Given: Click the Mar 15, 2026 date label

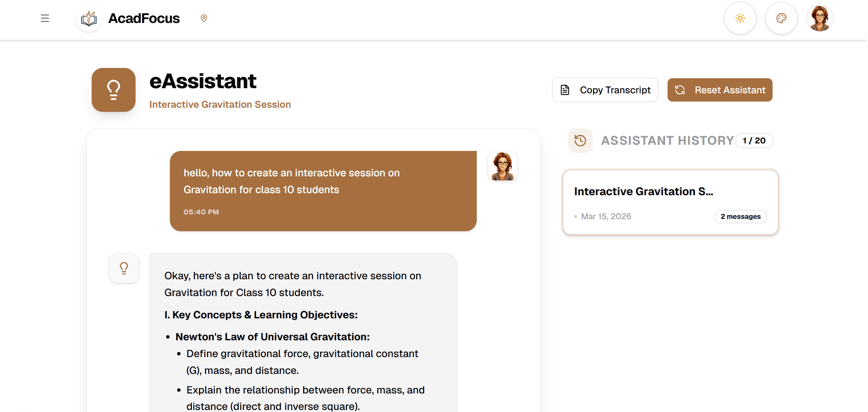Looking at the screenshot, I should click(x=606, y=216).
